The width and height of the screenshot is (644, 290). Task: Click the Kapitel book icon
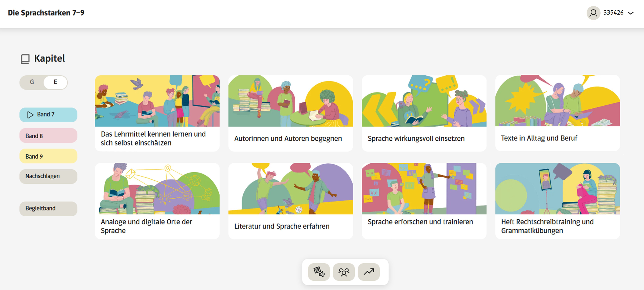(x=25, y=59)
